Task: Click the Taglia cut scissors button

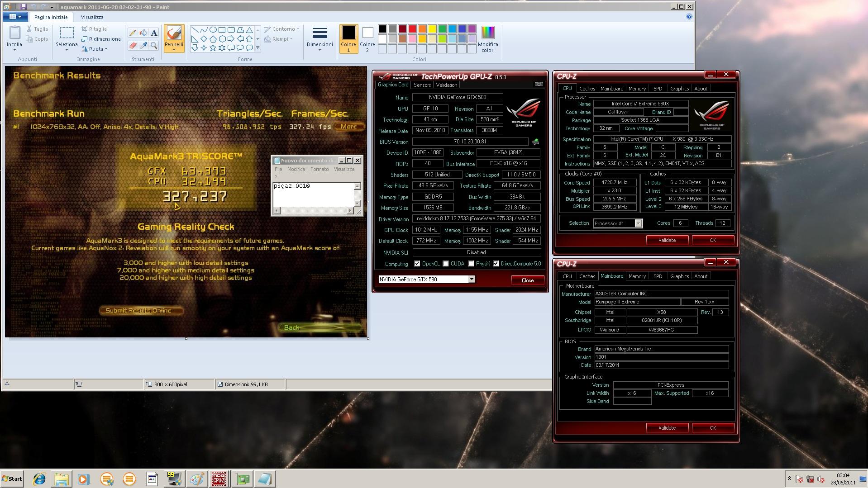Action: tap(37, 29)
